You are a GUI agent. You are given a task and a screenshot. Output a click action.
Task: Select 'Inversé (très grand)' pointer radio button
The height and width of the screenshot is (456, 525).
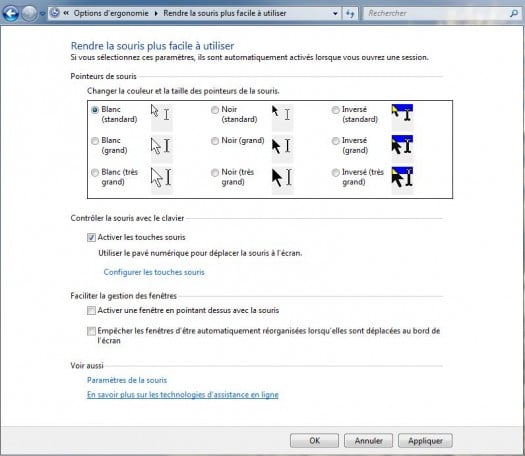[x=335, y=172]
